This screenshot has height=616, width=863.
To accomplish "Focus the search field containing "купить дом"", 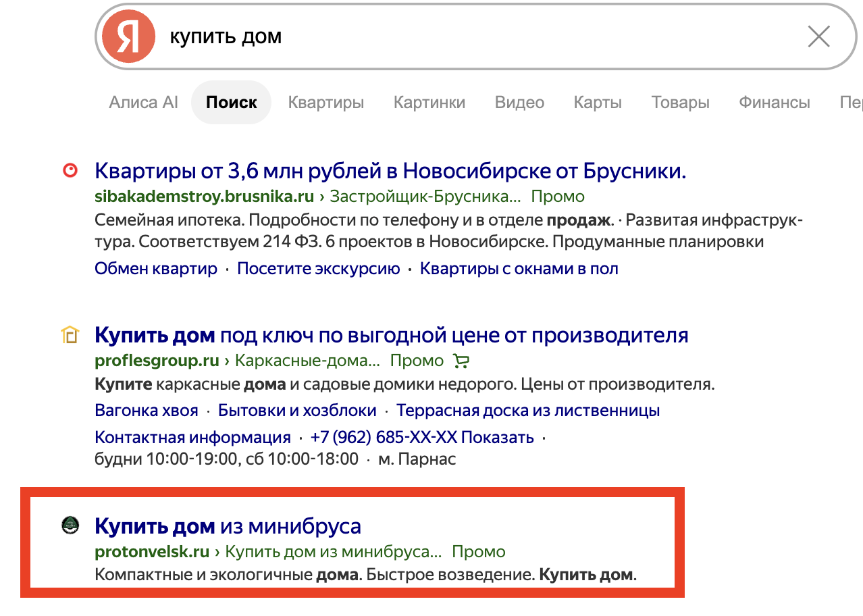I will [x=475, y=36].
